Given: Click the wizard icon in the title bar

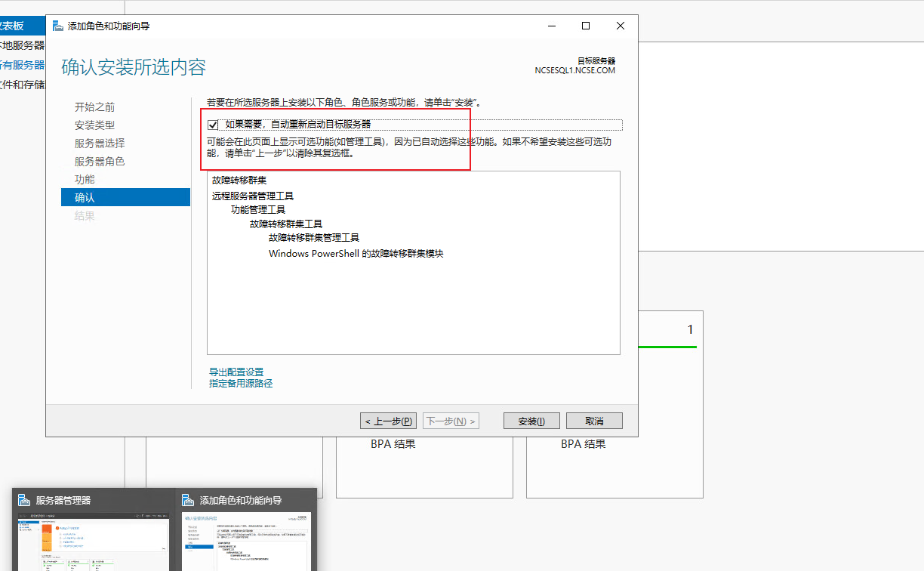Looking at the screenshot, I should (x=57, y=26).
